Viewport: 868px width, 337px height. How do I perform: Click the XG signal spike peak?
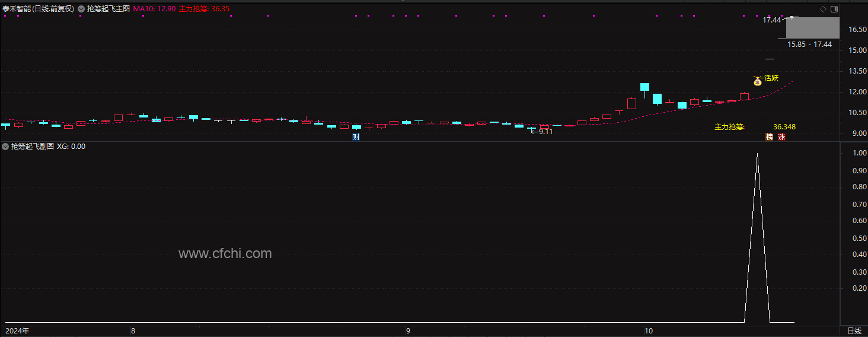point(757,154)
